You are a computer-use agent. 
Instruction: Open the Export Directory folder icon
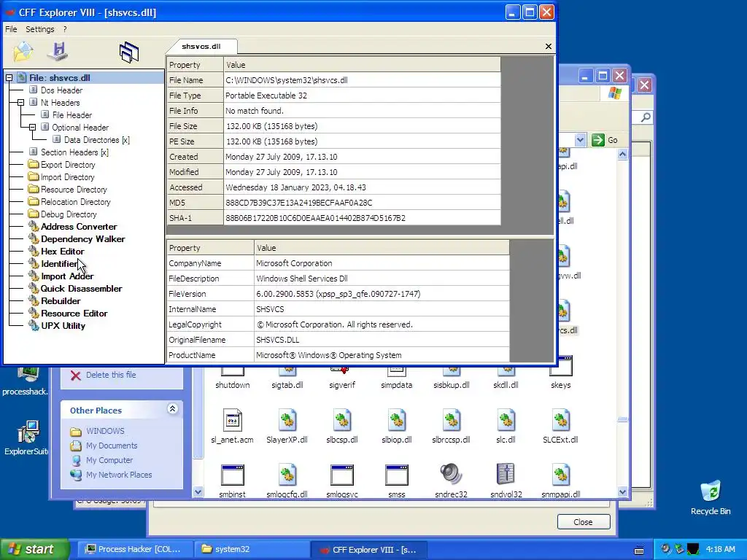tap(34, 164)
